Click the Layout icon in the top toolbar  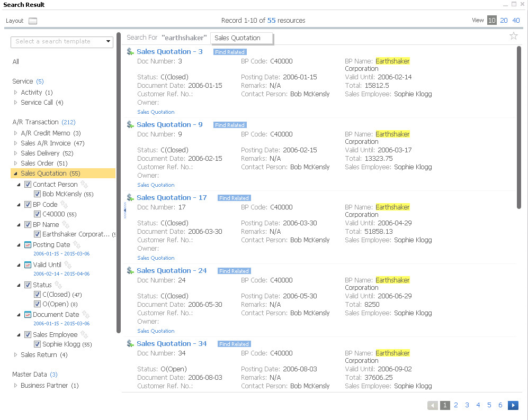[x=32, y=21]
